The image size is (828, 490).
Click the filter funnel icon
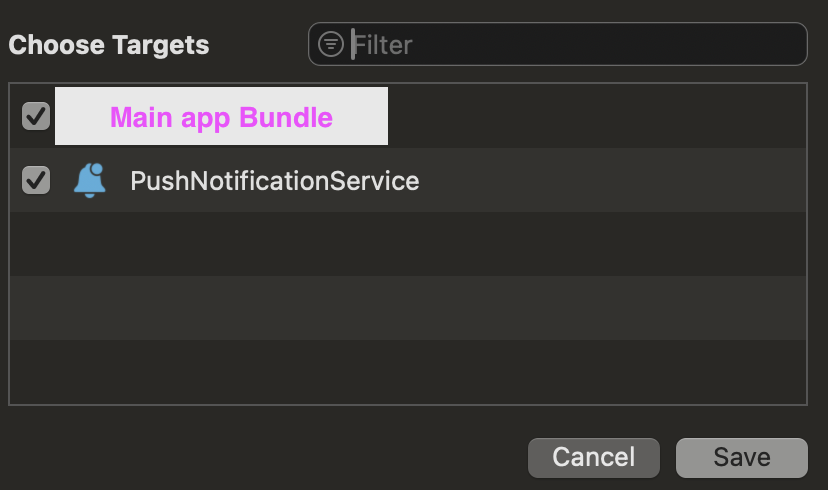331,45
